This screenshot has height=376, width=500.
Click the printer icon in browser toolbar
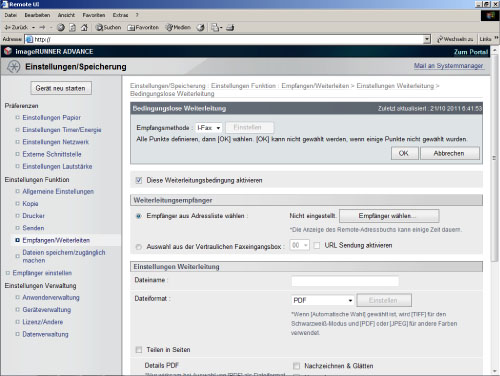pos(230,27)
